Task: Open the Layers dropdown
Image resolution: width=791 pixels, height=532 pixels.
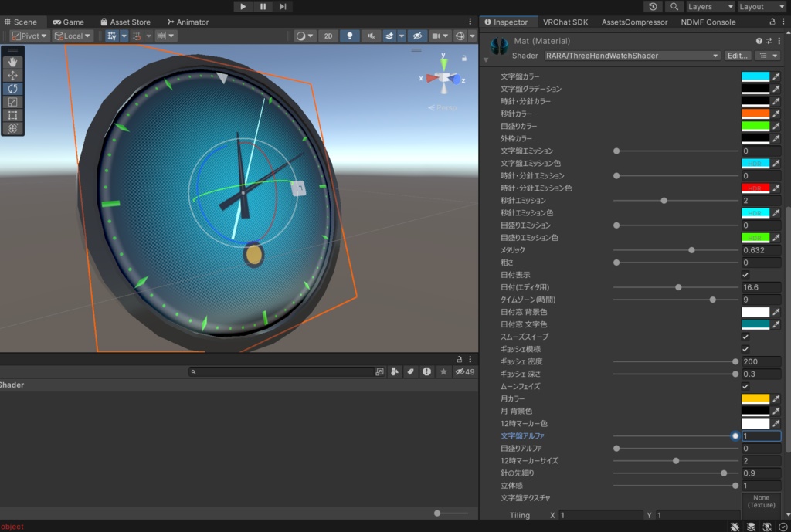Action: (709, 6)
